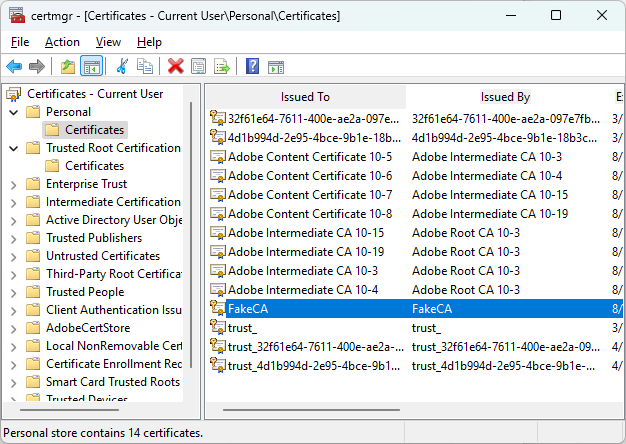626x444 pixels.
Task: Select Adobe Content Certificate 10-7 row
Action: pos(415,194)
